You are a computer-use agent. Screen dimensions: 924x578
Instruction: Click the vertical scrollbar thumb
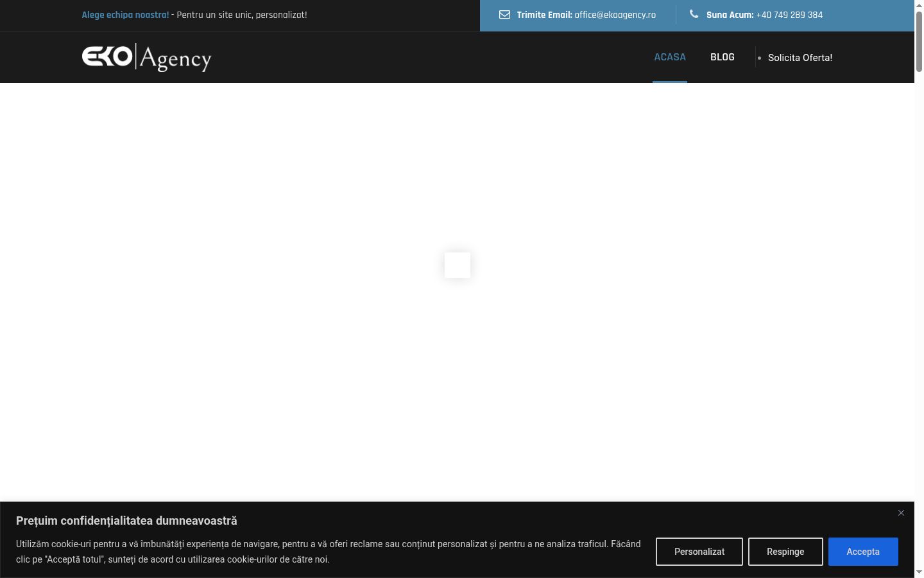pos(919,41)
